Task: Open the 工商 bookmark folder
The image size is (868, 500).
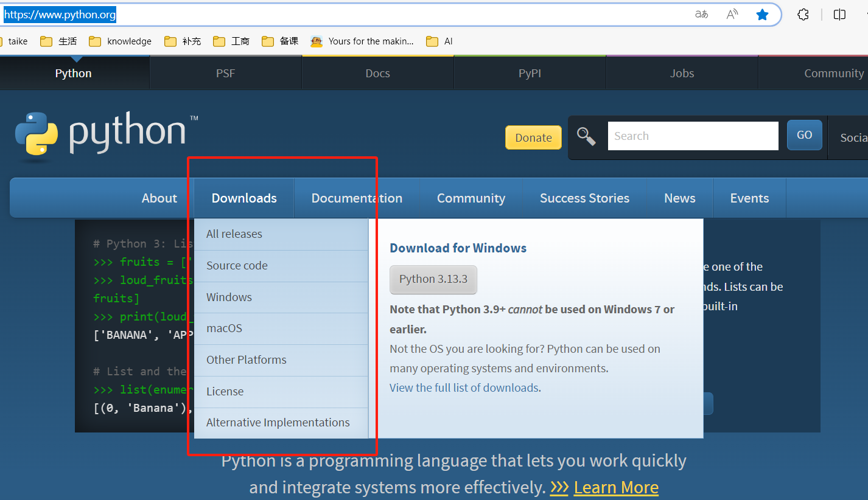Action: (x=231, y=41)
